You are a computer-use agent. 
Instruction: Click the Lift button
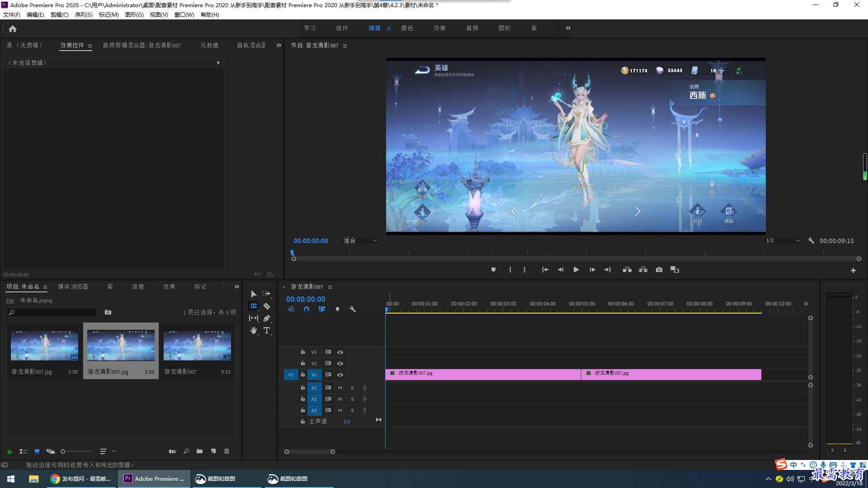click(x=627, y=270)
